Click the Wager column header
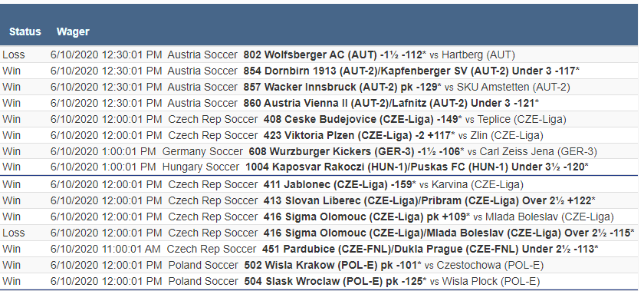Viewport: 644px width, 291px height. point(73,31)
